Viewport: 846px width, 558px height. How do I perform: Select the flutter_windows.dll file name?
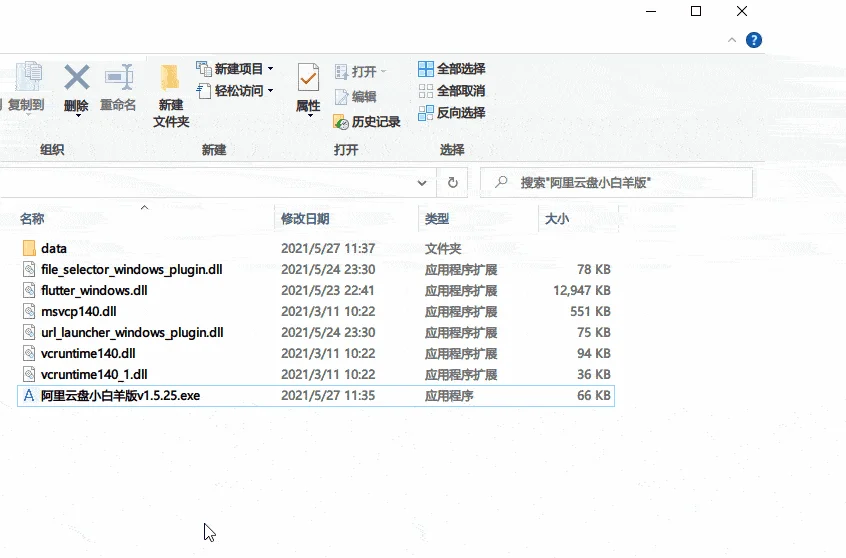[94, 290]
